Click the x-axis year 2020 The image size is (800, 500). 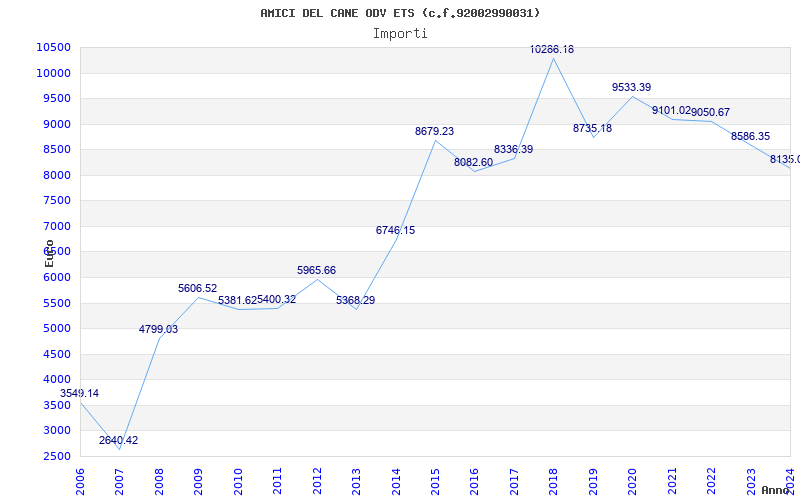633,482
